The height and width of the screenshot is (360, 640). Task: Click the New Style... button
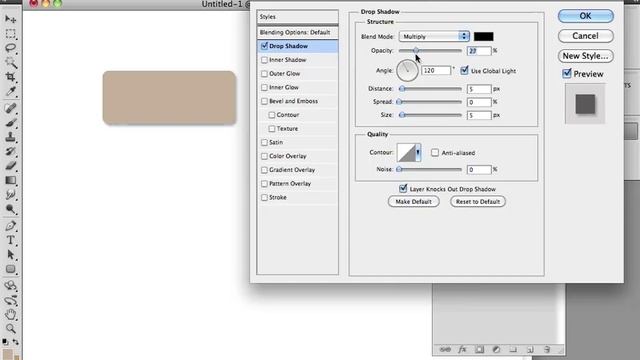pyautogui.click(x=585, y=56)
